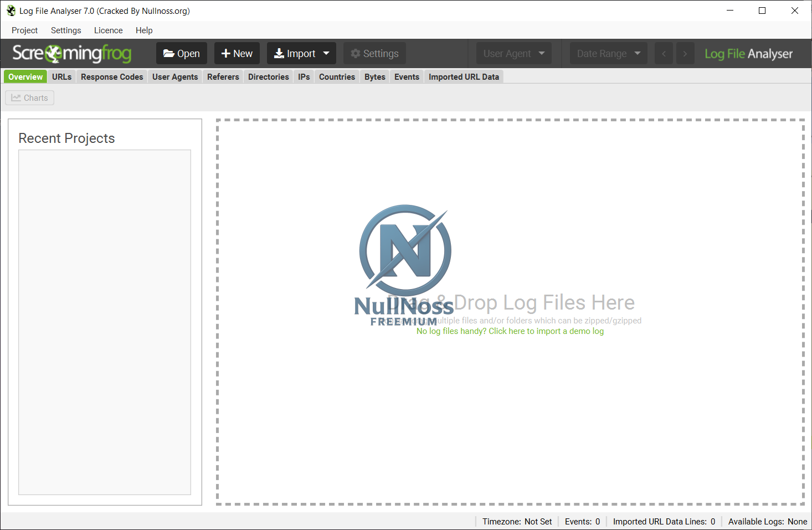Switch to the Response Codes tab

(112, 77)
